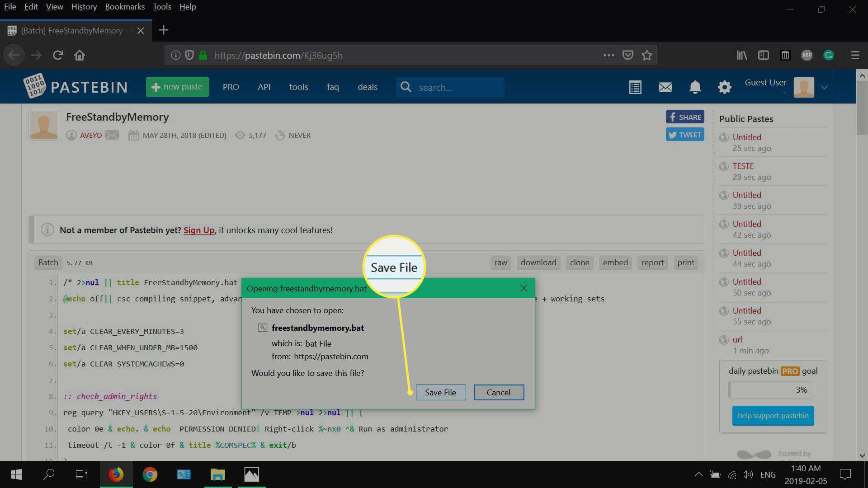Screen dimensions: 868x488
Task: Open the Tools menu
Action: point(162,7)
